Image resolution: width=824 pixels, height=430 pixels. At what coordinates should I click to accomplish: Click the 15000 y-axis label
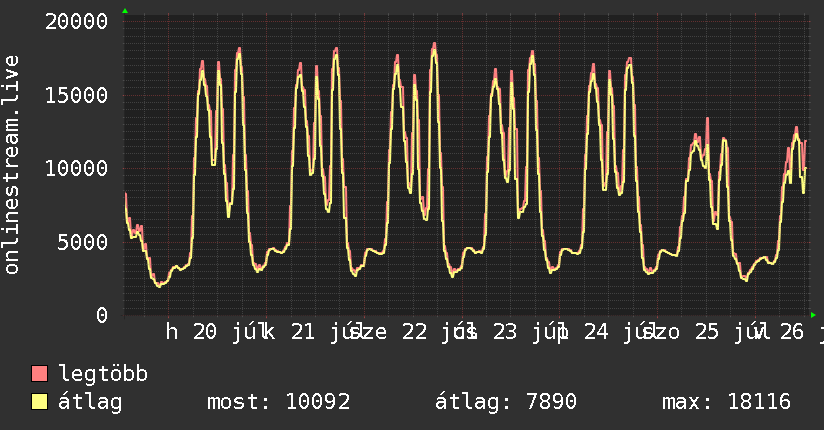pos(76,96)
